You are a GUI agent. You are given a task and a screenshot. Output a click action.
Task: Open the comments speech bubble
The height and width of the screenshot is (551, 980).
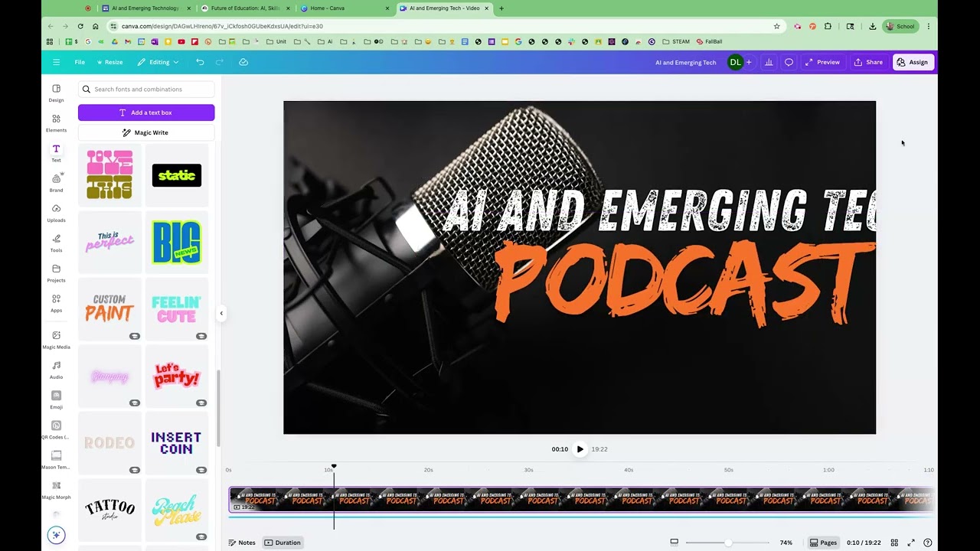click(x=789, y=62)
